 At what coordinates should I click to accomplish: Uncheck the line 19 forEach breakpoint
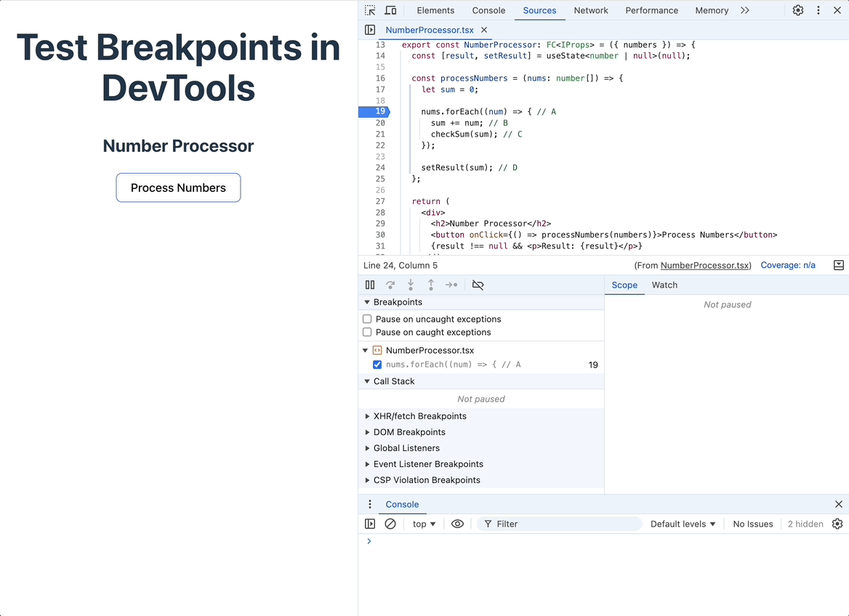coord(377,365)
